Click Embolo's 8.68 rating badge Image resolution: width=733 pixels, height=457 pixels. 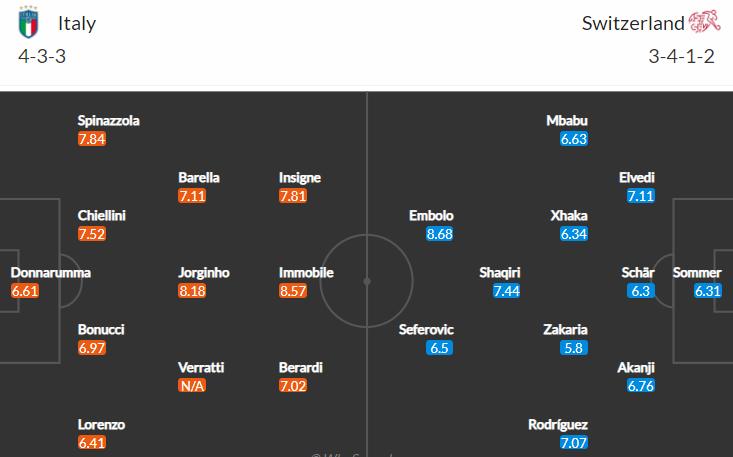click(x=439, y=234)
